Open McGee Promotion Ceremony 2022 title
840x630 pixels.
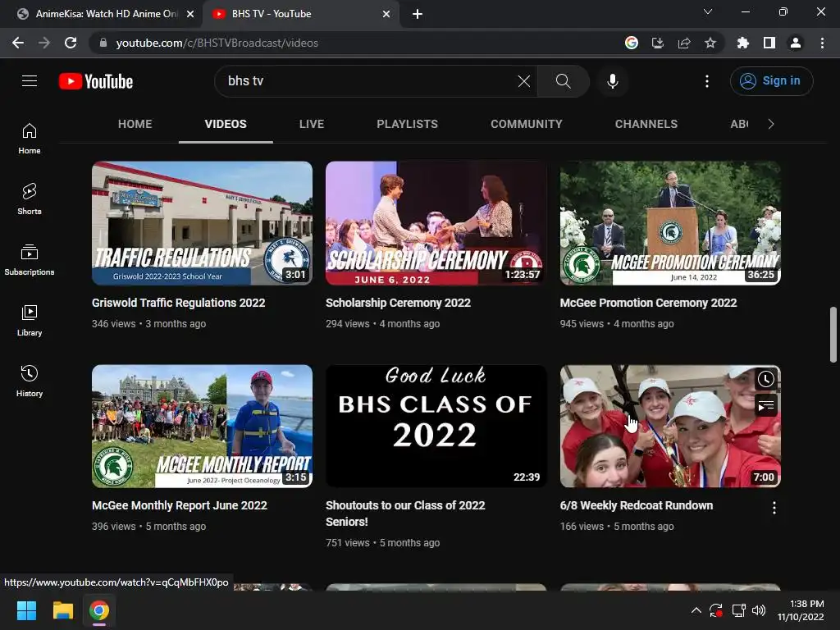pos(648,303)
